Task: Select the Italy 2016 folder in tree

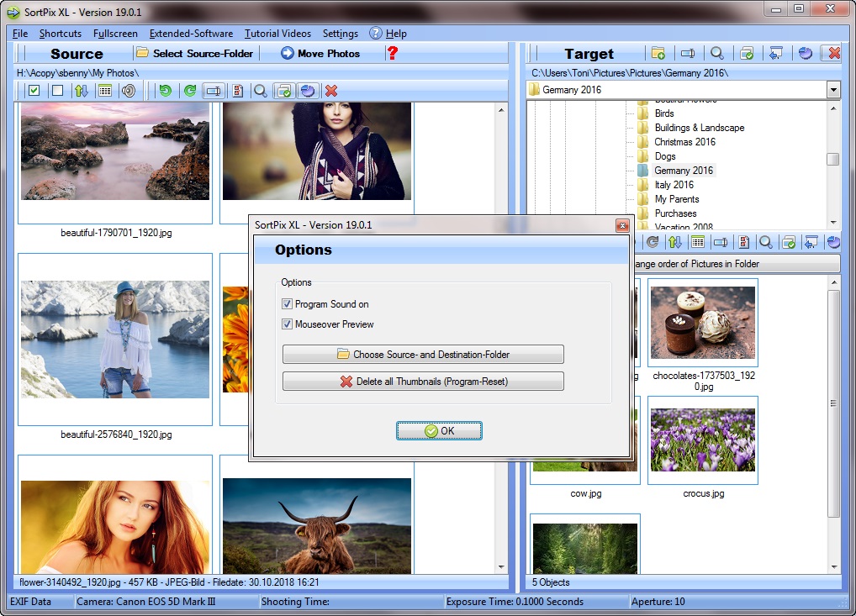Action: (674, 185)
